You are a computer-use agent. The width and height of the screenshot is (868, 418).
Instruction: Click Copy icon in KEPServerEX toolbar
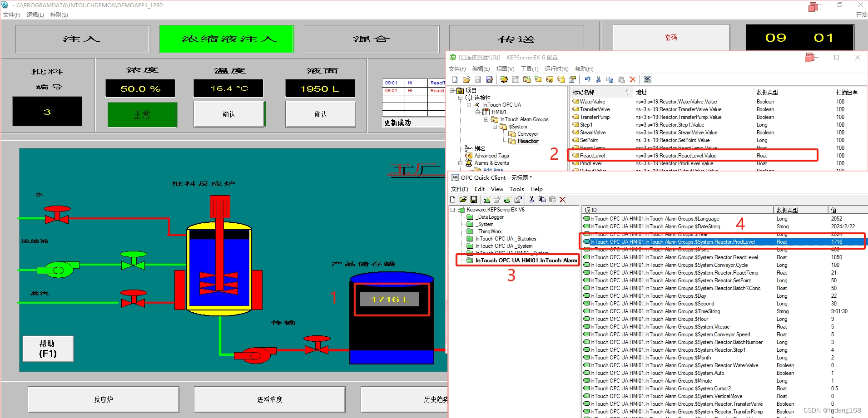610,79
